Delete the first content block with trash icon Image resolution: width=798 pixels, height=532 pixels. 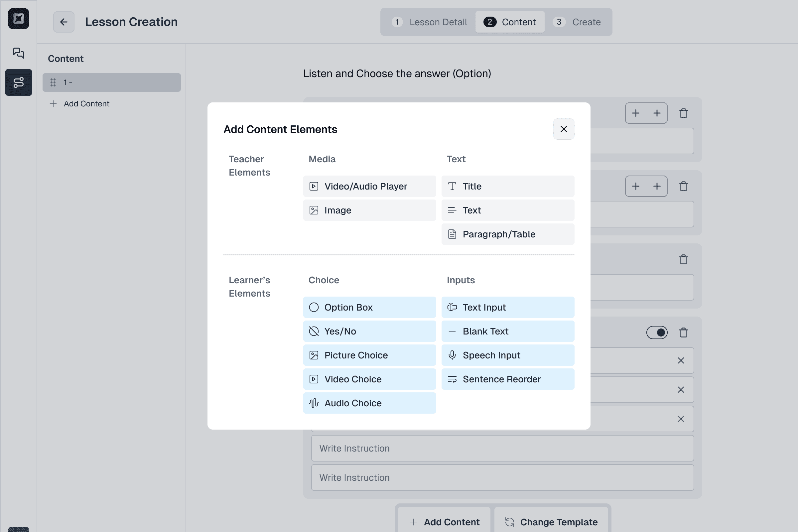(683, 113)
